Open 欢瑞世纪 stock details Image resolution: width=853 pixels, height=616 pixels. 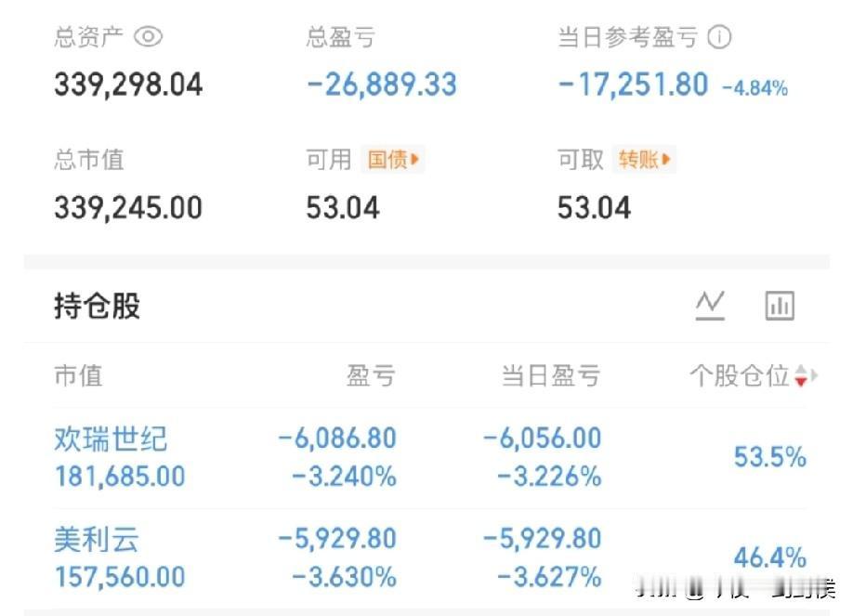109,440
